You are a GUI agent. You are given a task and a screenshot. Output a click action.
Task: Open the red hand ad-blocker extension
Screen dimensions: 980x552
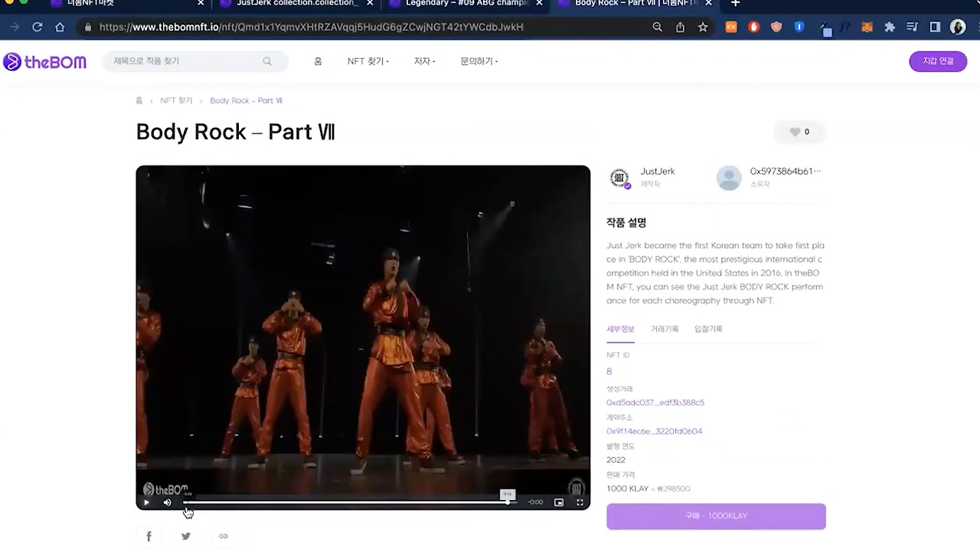(754, 27)
